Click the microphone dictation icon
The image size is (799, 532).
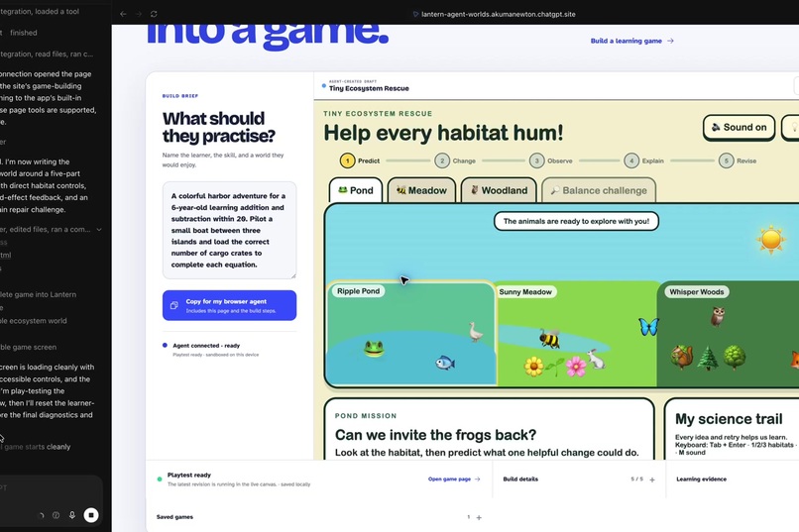pyautogui.click(x=71, y=515)
